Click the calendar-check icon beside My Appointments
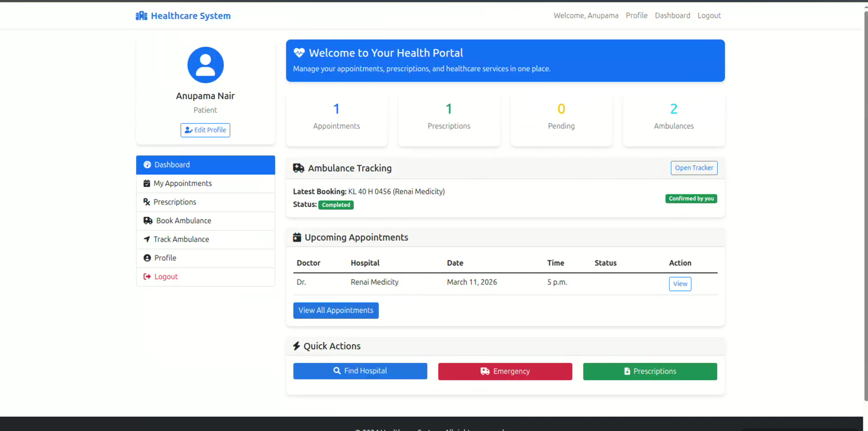The image size is (868, 431). 147,183
